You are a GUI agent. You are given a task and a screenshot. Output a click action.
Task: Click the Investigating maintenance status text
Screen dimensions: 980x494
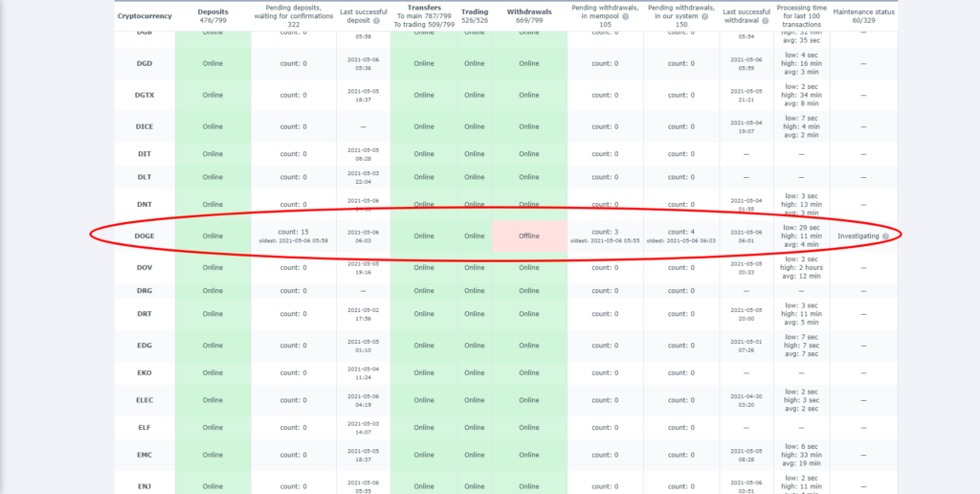(858, 236)
